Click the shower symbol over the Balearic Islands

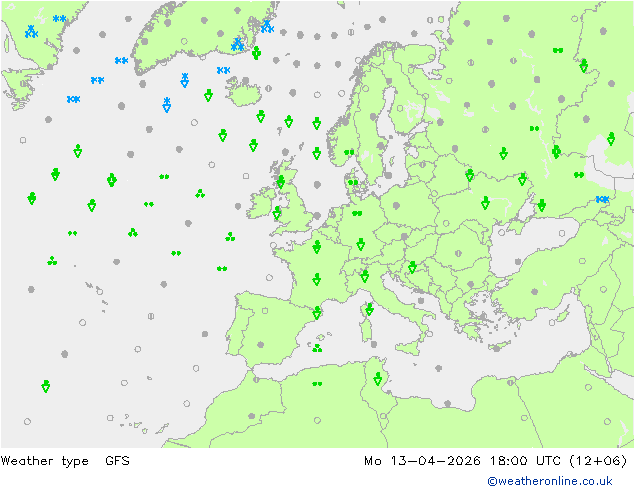[x=317, y=348]
